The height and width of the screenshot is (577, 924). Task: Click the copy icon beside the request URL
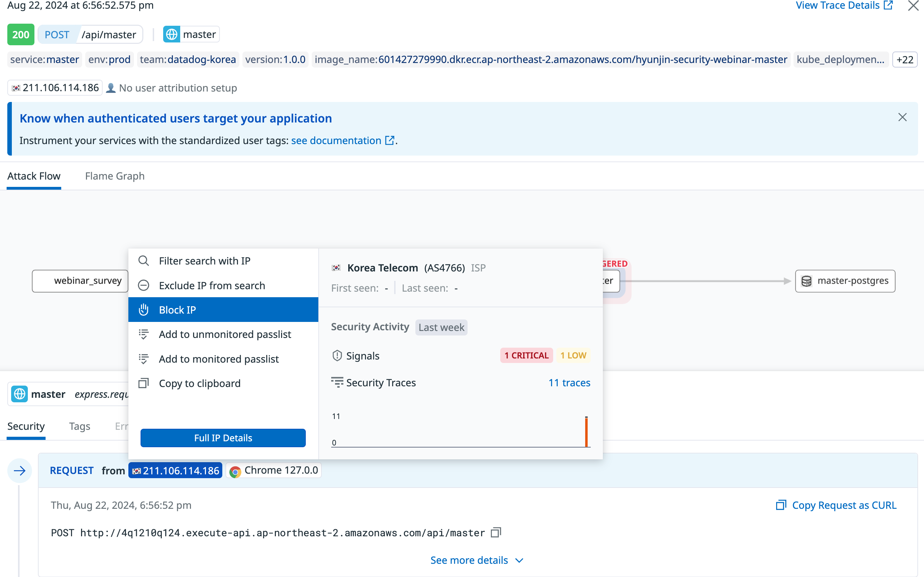tap(496, 532)
